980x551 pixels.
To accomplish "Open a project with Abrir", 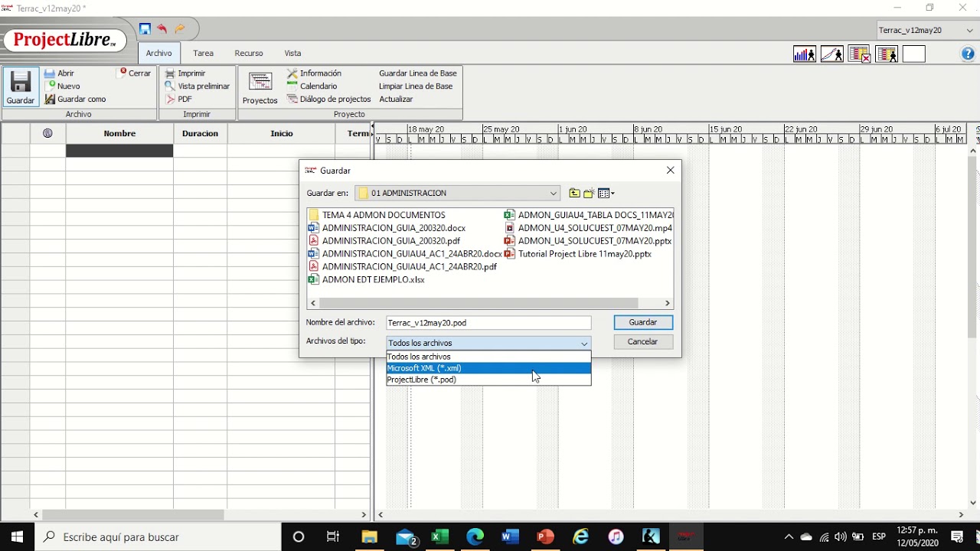I will 59,73.
